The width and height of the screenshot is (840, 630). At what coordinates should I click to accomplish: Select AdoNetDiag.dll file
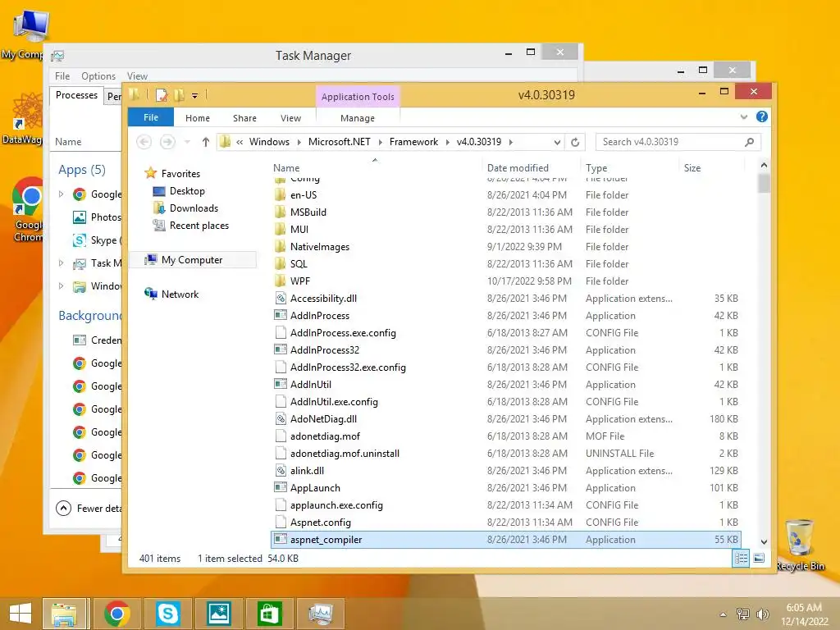[323, 419]
